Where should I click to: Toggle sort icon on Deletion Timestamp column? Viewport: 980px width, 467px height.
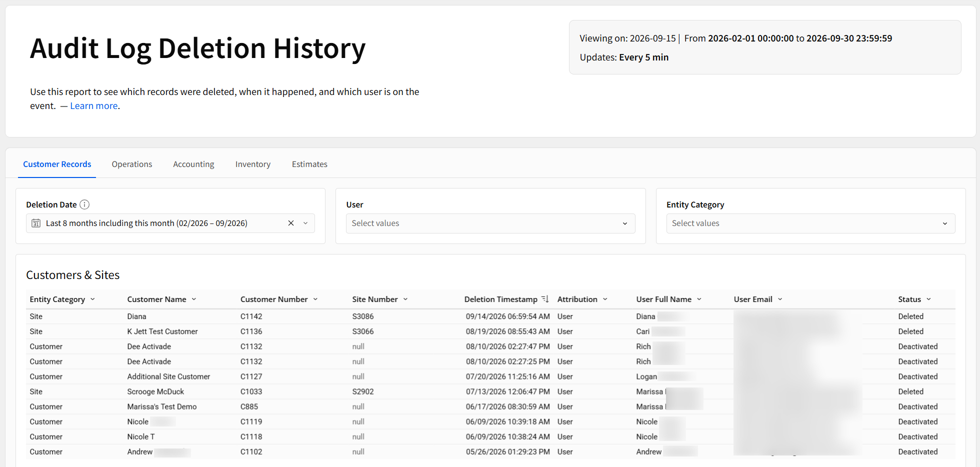(545, 299)
